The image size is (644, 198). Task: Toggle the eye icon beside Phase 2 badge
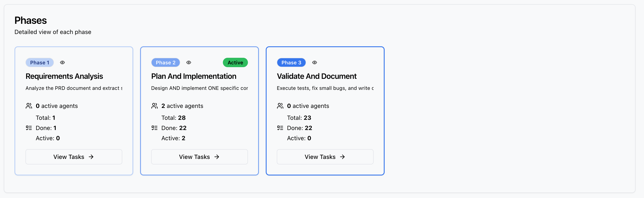pos(189,63)
